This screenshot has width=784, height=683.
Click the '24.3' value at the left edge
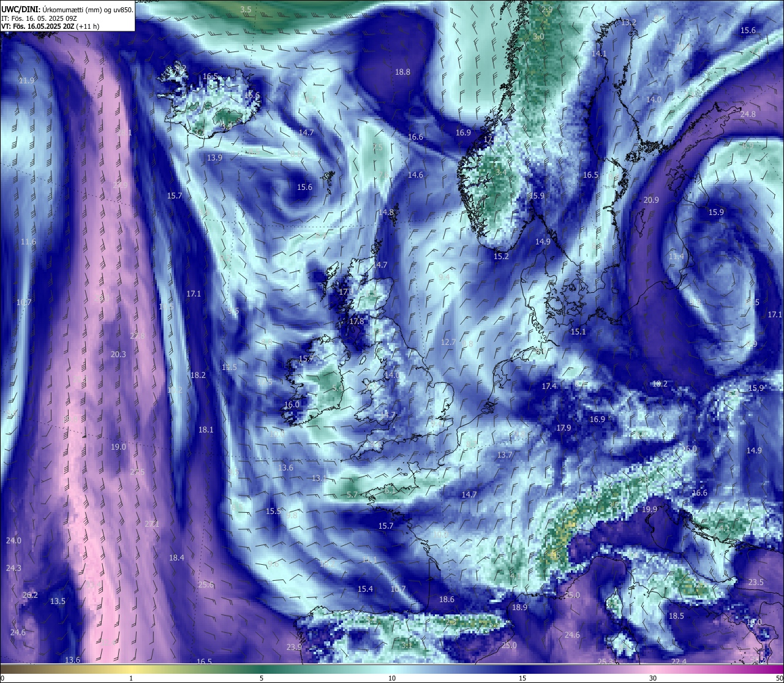(13, 568)
